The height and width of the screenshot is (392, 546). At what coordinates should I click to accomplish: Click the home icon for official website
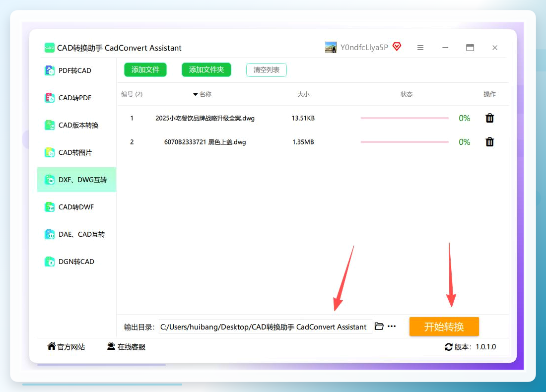coord(52,346)
